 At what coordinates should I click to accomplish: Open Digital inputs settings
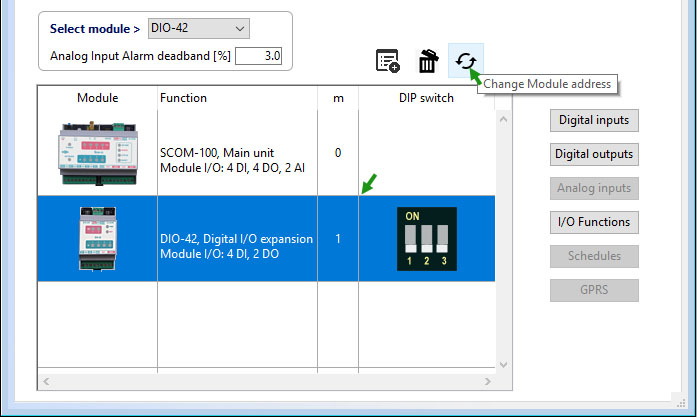(x=594, y=120)
